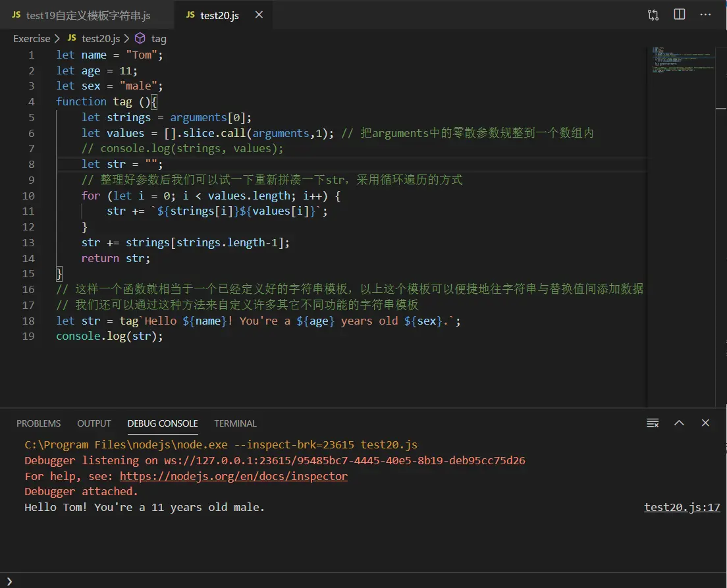The width and height of the screenshot is (727, 588).
Task: Click line number 4 in gutter
Action: pos(31,102)
